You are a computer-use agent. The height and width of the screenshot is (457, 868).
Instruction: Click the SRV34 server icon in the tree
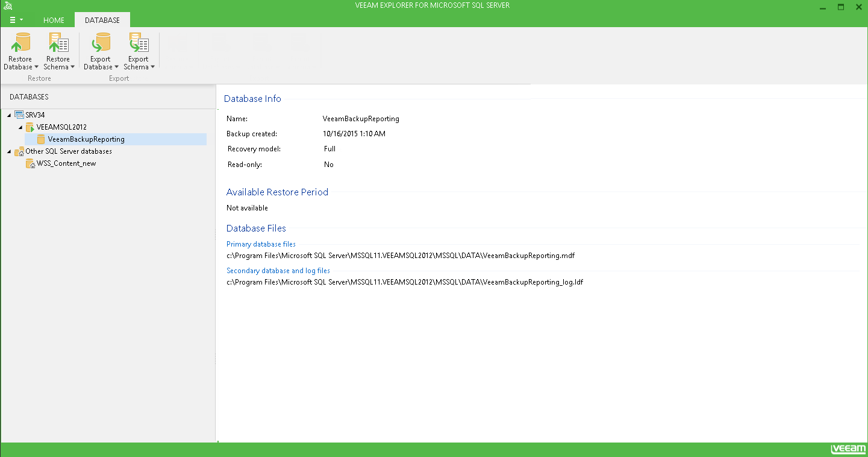pos(19,115)
